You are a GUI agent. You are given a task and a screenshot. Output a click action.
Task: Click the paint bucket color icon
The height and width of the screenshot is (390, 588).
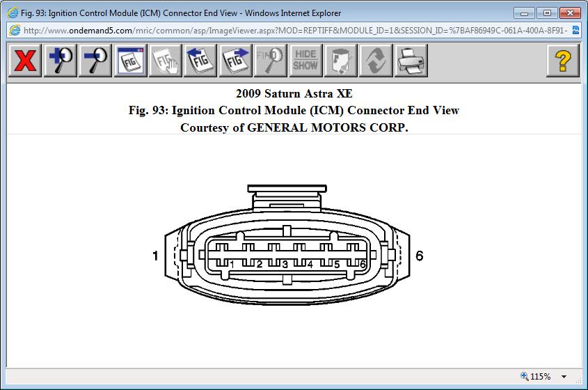[340, 61]
